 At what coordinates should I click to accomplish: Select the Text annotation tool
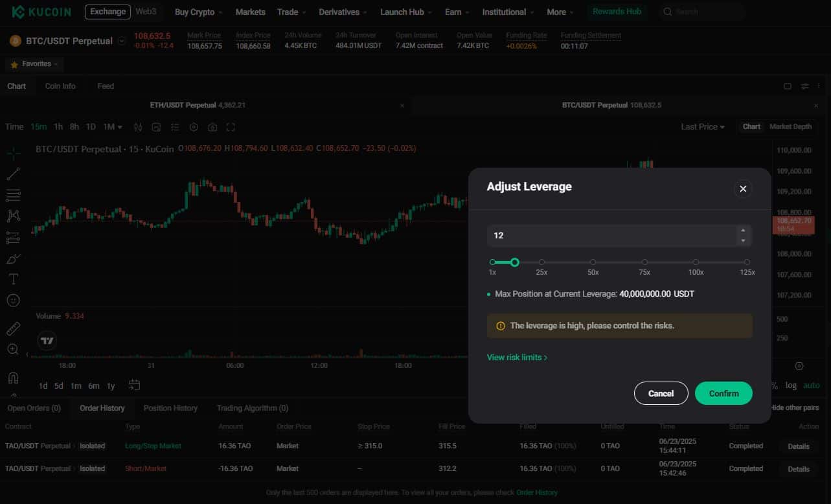(x=13, y=279)
